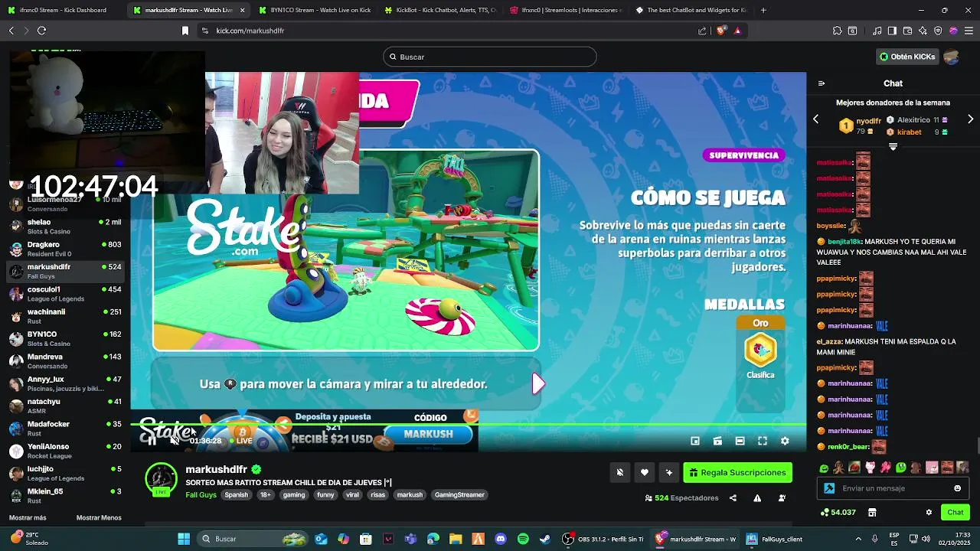This screenshot has height=551, width=980.
Task: Select the Spanish language tag
Action: (236, 495)
